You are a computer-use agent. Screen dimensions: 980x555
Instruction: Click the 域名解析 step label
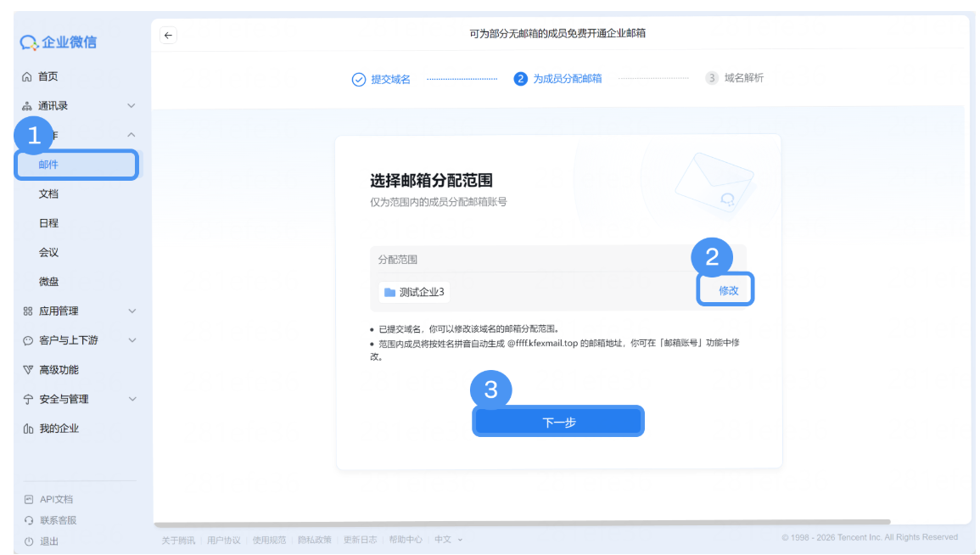pyautogui.click(x=744, y=78)
